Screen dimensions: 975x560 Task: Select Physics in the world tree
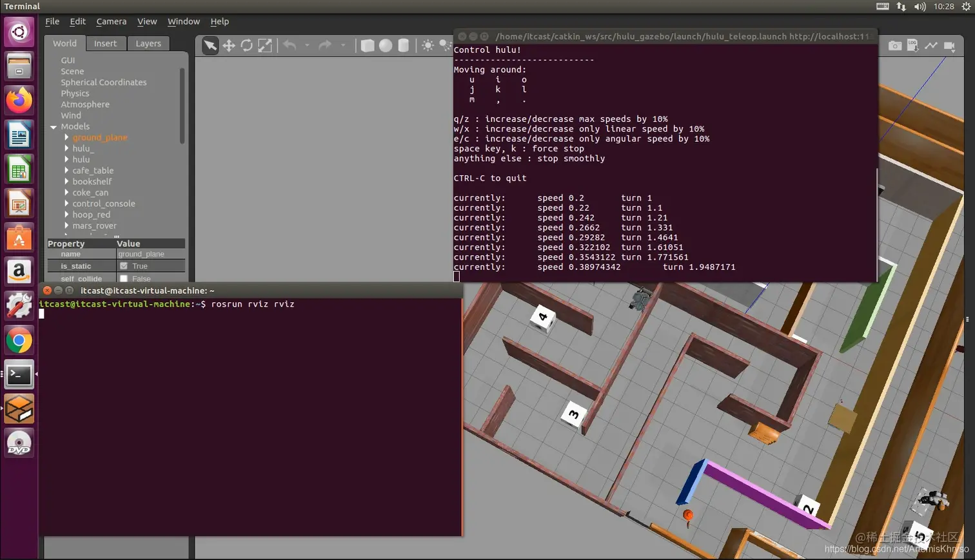tap(75, 93)
